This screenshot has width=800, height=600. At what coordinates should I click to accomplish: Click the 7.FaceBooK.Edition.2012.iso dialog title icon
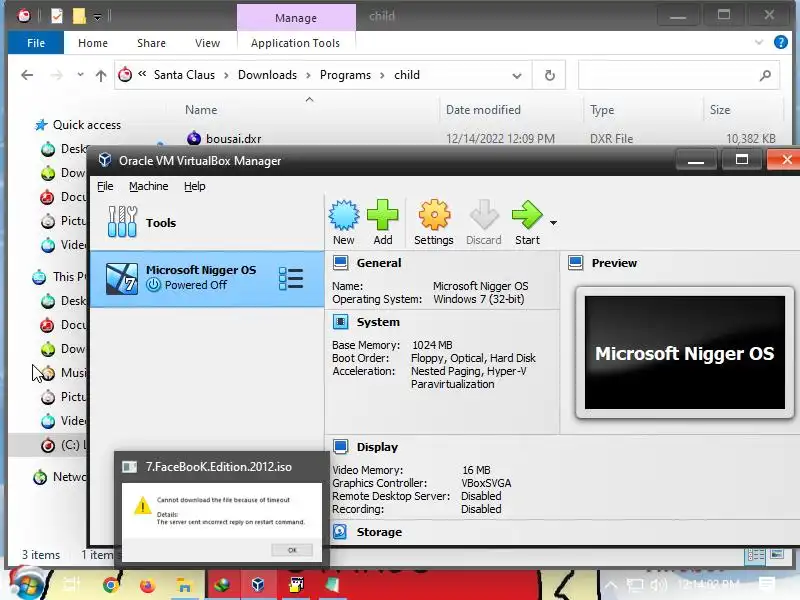[130, 467]
